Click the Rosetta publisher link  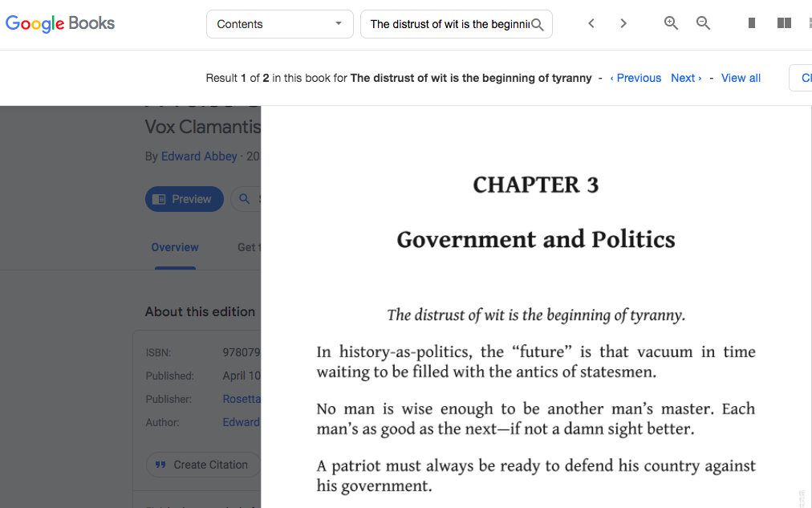[242, 399]
